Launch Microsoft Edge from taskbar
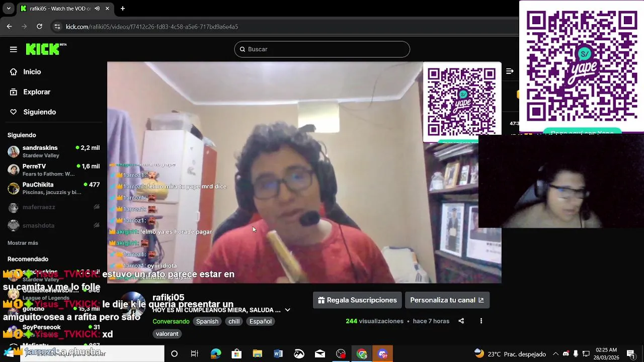Screen dimensions: 644x362 coord(216,354)
